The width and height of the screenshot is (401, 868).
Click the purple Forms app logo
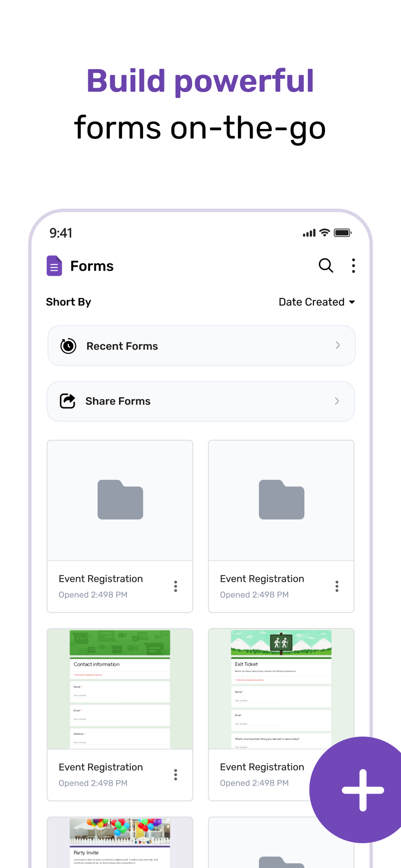click(x=54, y=266)
